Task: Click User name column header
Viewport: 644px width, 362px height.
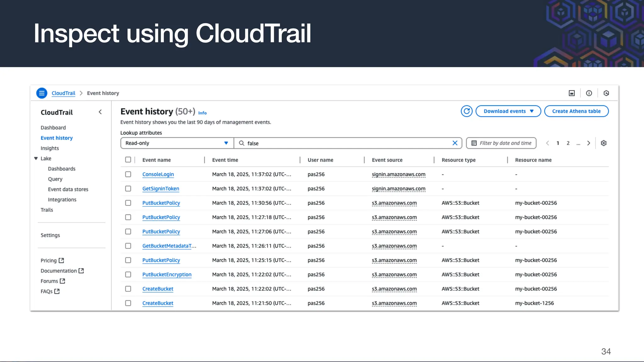Action: tap(320, 160)
